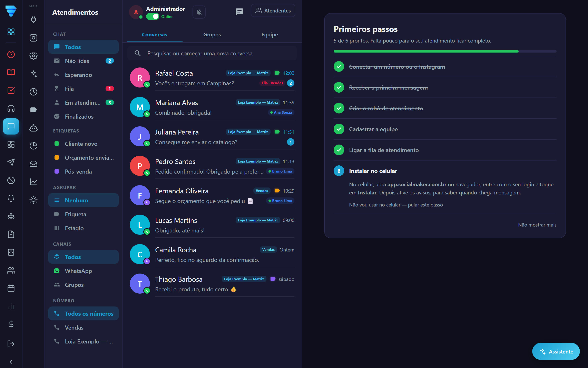Open the paper-plane send icon

click(11, 162)
